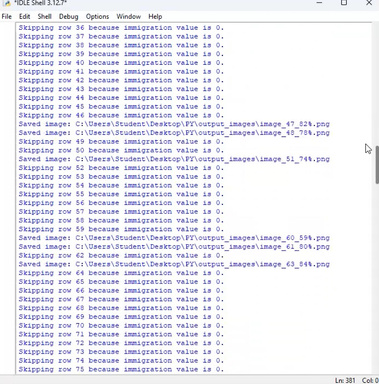This screenshot has width=379, height=384.
Task: Open the Edit menu
Action: (x=24, y=16)
